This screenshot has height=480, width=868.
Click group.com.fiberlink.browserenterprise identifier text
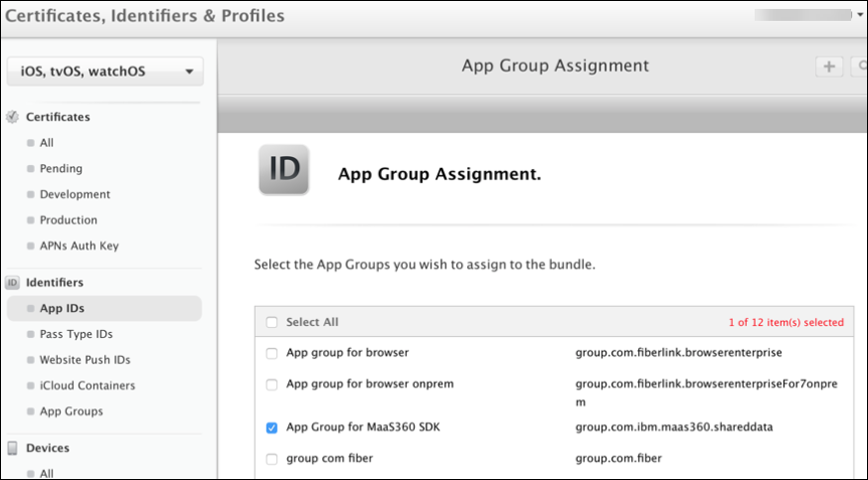click(679, 353)
